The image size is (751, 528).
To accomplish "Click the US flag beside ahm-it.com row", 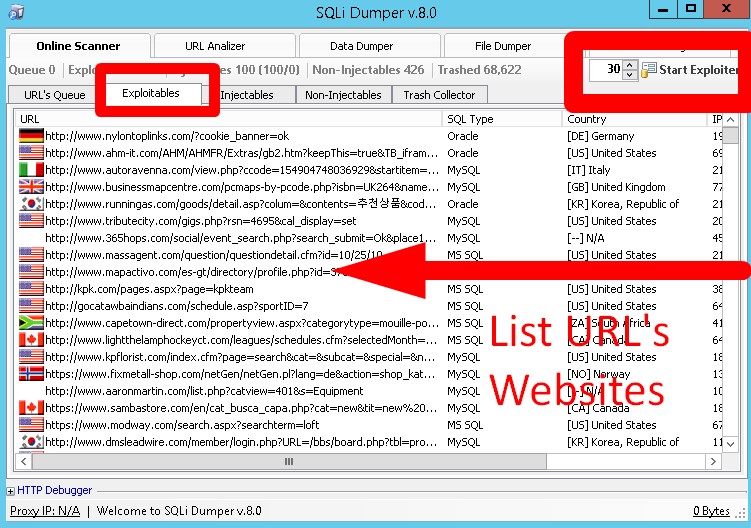I will pyautogui.click(x=31, y=153).
